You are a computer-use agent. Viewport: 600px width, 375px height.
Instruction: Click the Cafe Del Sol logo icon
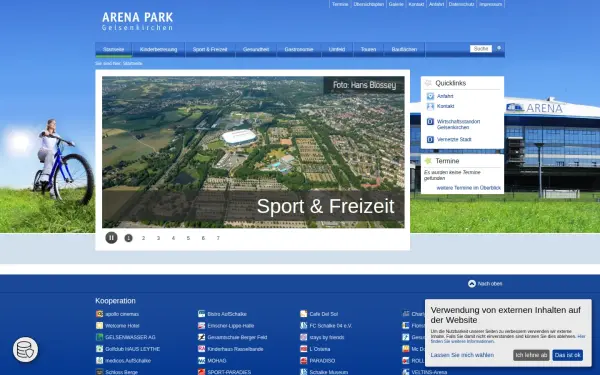[304, 314]
